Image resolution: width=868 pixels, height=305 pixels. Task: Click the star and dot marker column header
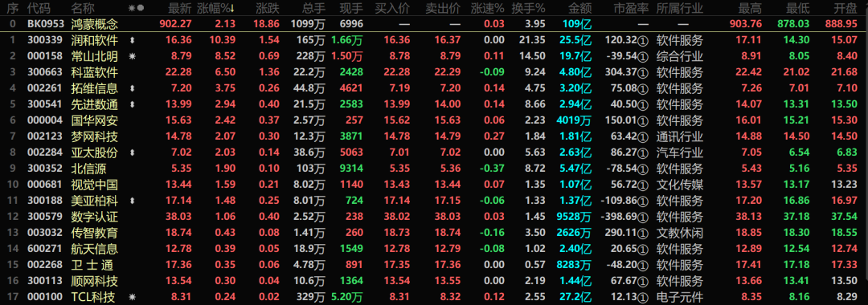pyautogui.click(x=136, y=8)
